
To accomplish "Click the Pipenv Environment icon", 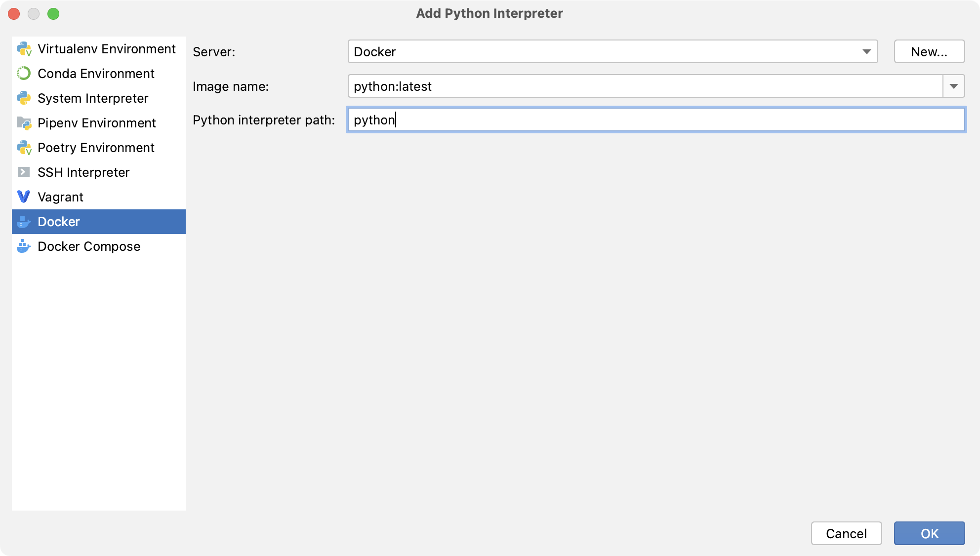I will [24, 122].
